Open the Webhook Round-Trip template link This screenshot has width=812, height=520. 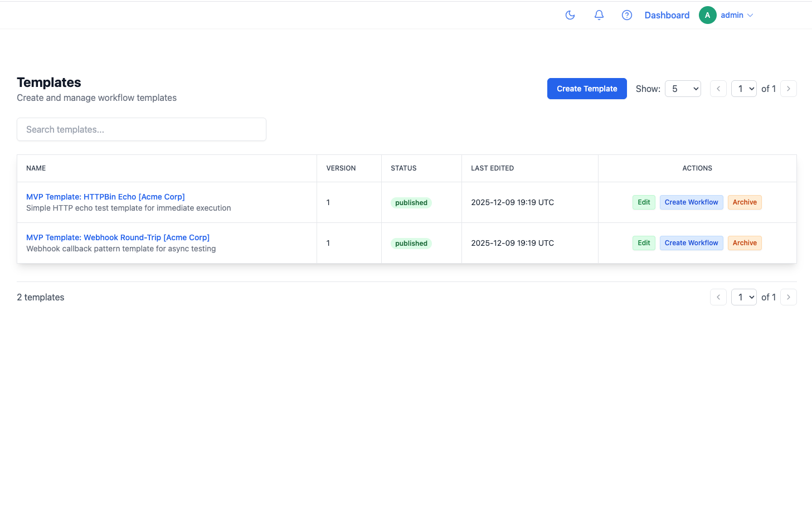118,237
